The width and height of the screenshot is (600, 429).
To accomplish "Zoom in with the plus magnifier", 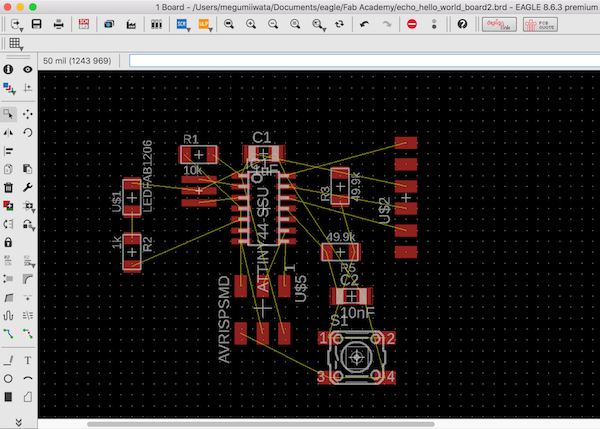I will (251, 24).
